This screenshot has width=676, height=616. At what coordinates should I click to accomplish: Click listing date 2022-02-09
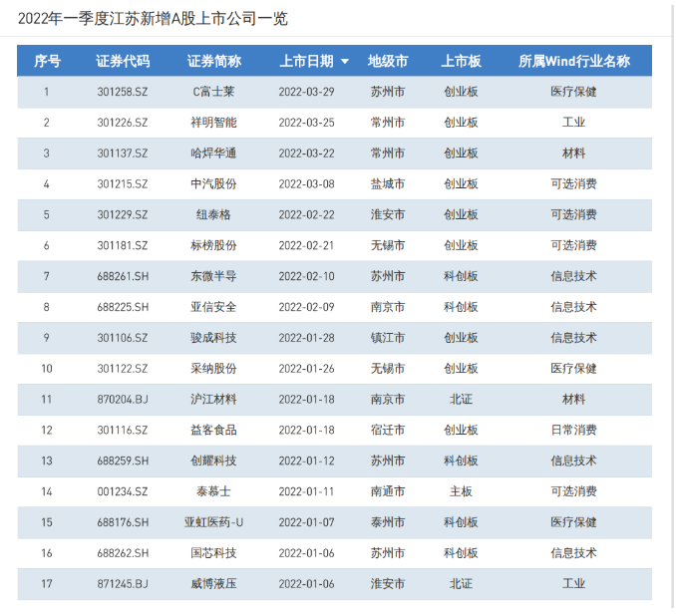(x=306, y=307)
